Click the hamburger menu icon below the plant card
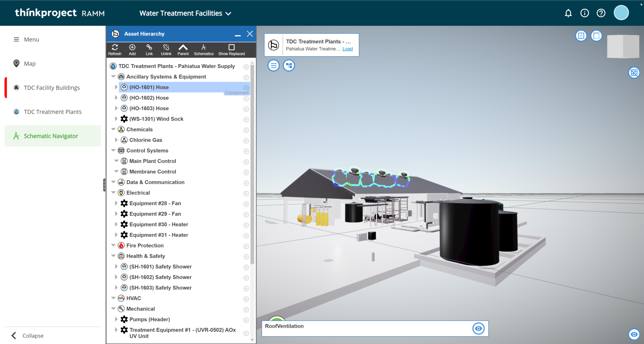This screenshot has width=644, height=344. pyautogui.click(x=273, y=65)
